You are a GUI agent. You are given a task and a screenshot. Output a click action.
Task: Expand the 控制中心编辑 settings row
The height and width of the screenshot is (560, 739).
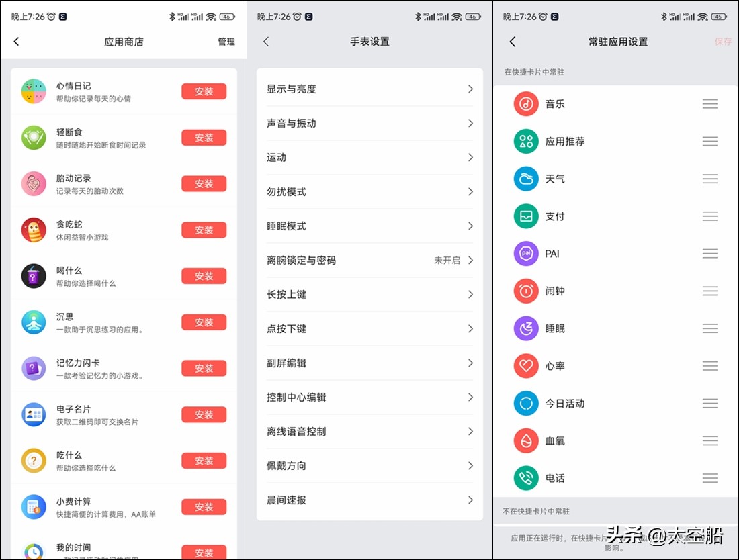369,397
